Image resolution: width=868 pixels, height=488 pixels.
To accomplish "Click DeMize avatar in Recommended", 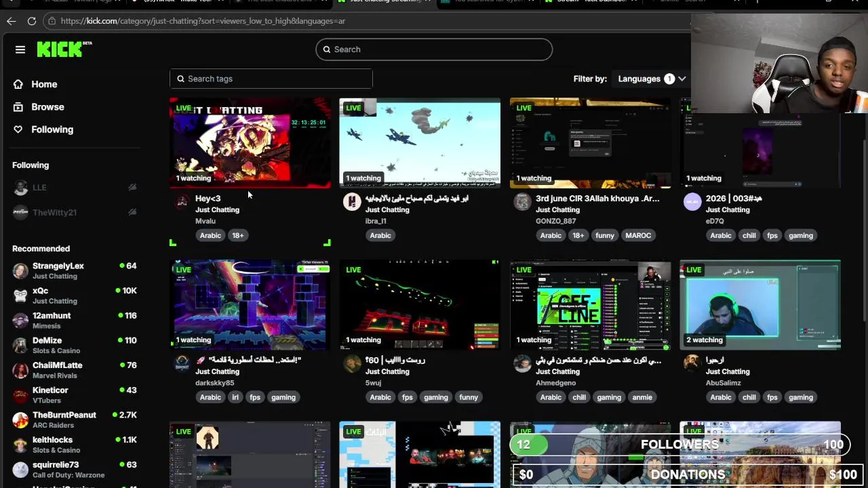I will coord(20,346).
